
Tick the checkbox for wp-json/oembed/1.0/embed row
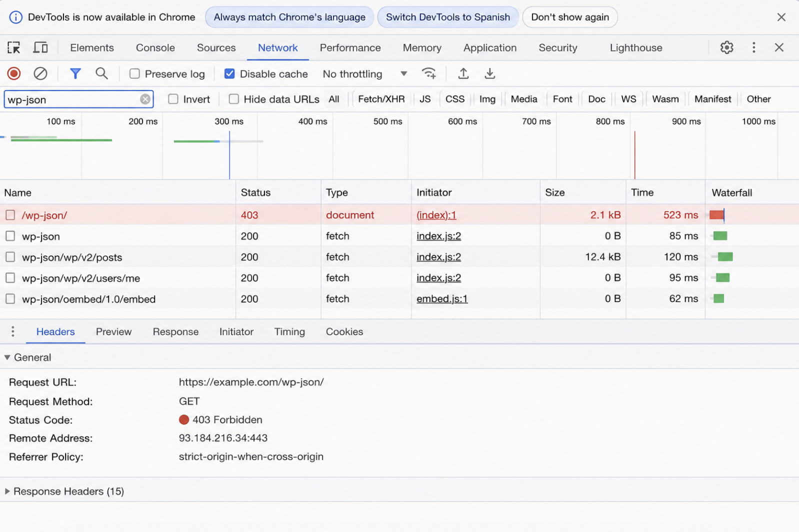click(10, 299)
